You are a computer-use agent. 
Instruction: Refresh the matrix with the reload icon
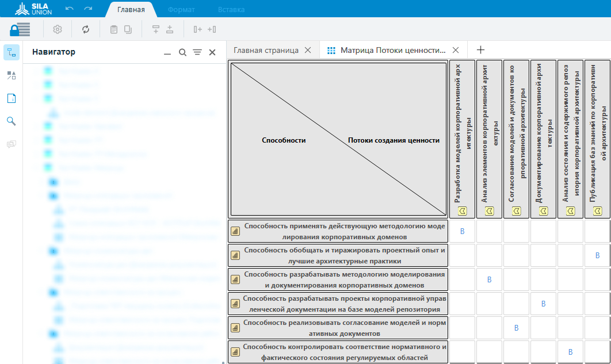(x=86, y=29)
